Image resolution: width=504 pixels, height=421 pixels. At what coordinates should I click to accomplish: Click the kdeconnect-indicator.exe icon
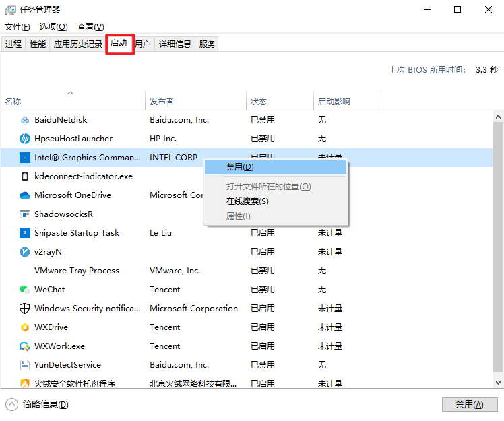(x=25, y=176)
